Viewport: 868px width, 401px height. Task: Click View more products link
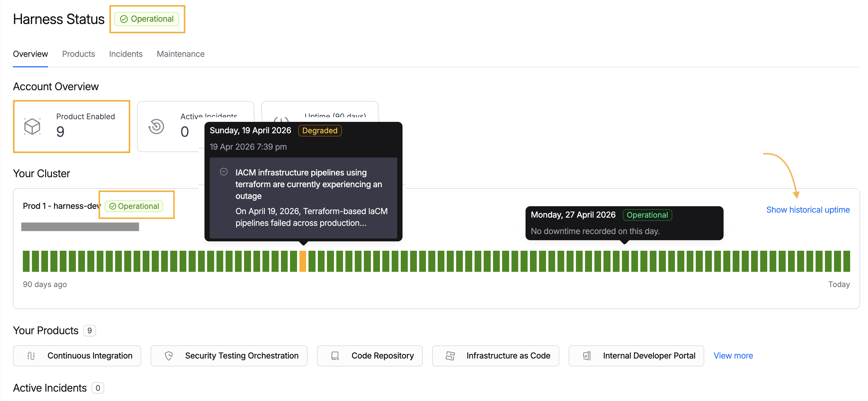point(733,356)
